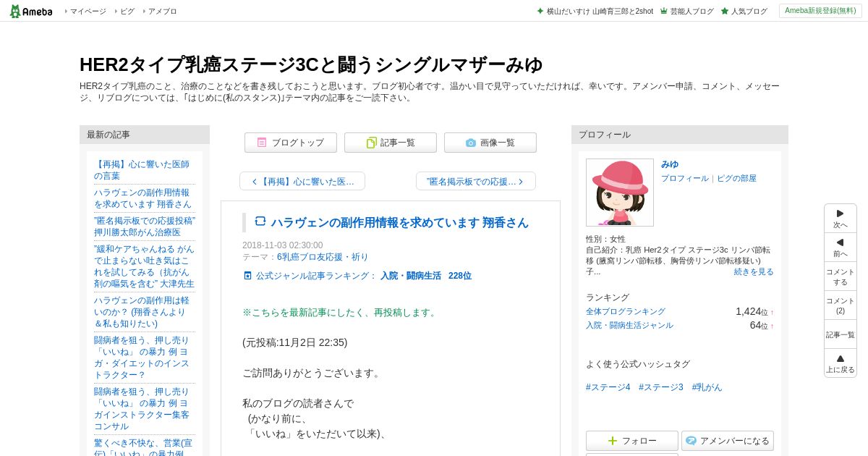Open プロフィール link beside avatar
Viewport: 868px width, 456px height.
(685, 178)
